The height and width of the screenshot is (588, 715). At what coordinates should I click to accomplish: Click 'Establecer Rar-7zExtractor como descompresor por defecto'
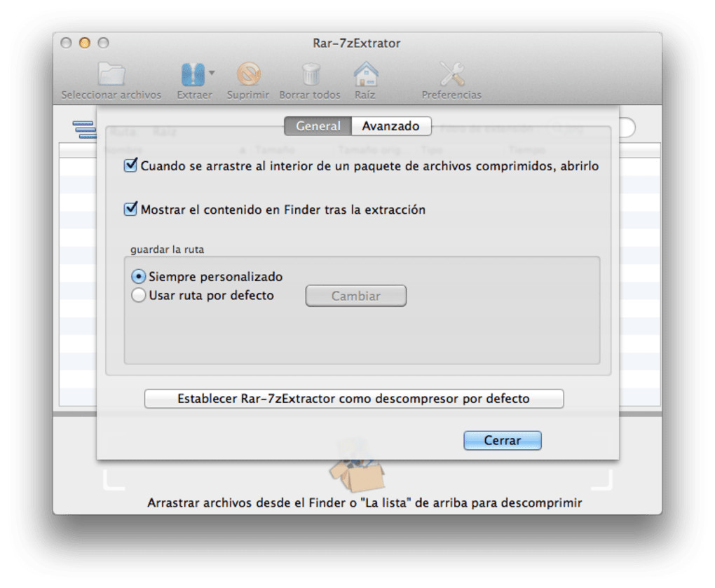tap(354, 399)
